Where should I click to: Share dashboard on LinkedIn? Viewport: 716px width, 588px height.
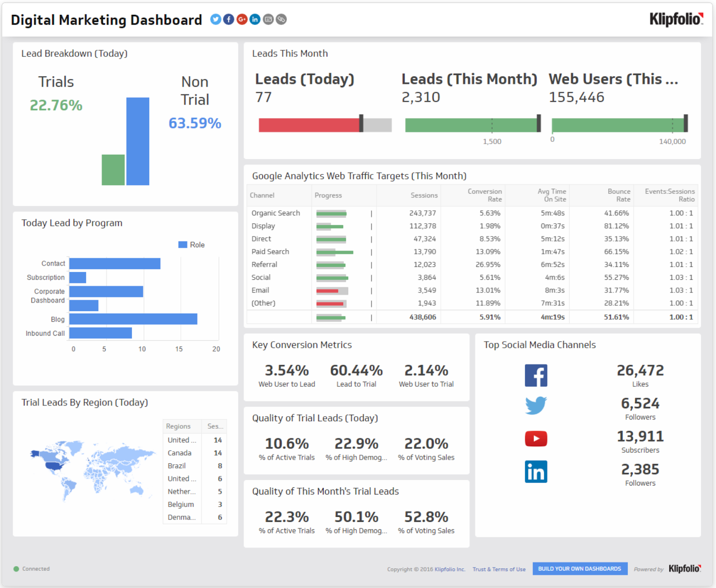254,19
